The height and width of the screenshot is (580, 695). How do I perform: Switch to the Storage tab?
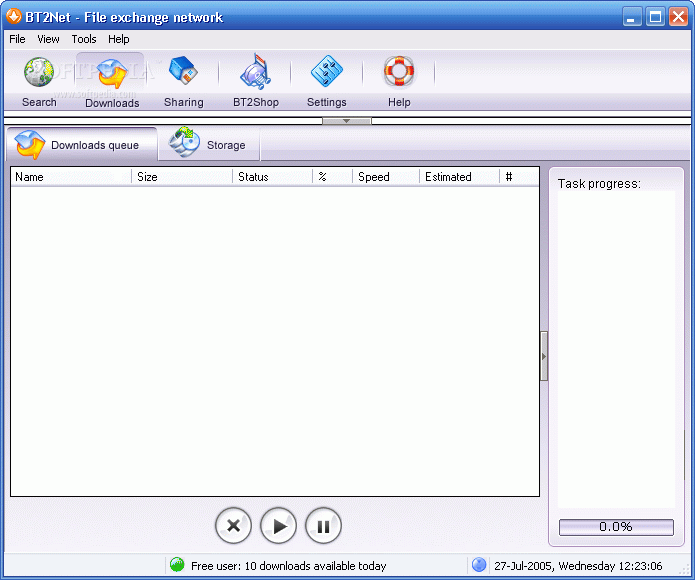click(x=209, y=144)
